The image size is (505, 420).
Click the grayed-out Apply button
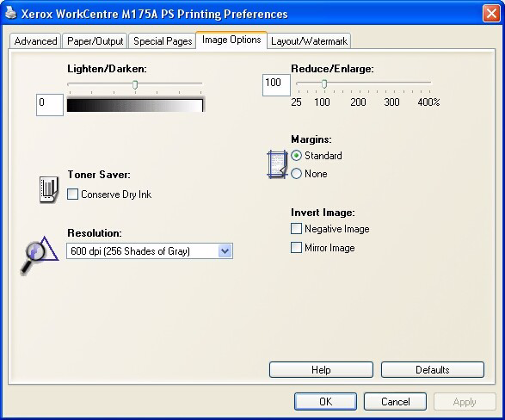point(465,401)
